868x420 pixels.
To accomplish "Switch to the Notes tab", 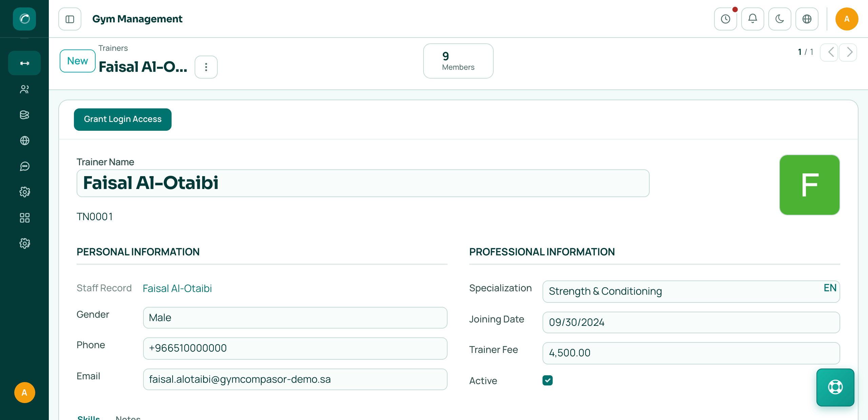I will point(128,417).
